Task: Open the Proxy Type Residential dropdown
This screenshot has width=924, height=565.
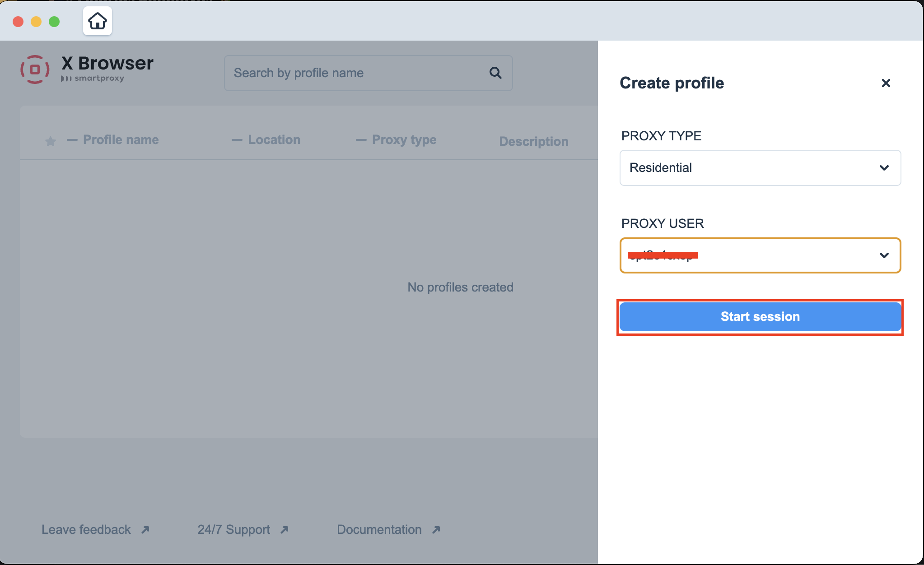Action: pyautogui.click(x=760, y=168)
